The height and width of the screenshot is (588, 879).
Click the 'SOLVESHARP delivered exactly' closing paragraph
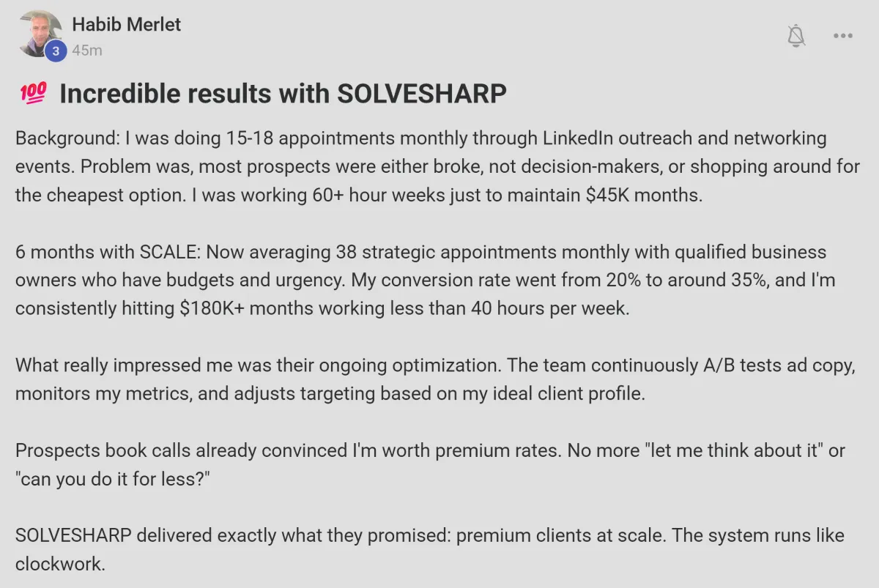pyautogui.click(x=430, y=549)
